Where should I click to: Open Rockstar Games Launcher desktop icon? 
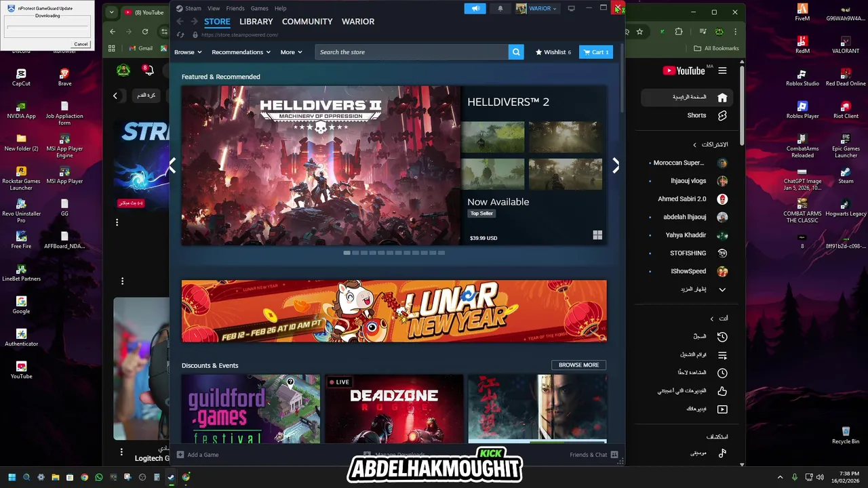pyautogui.click(x=21, y=178)
